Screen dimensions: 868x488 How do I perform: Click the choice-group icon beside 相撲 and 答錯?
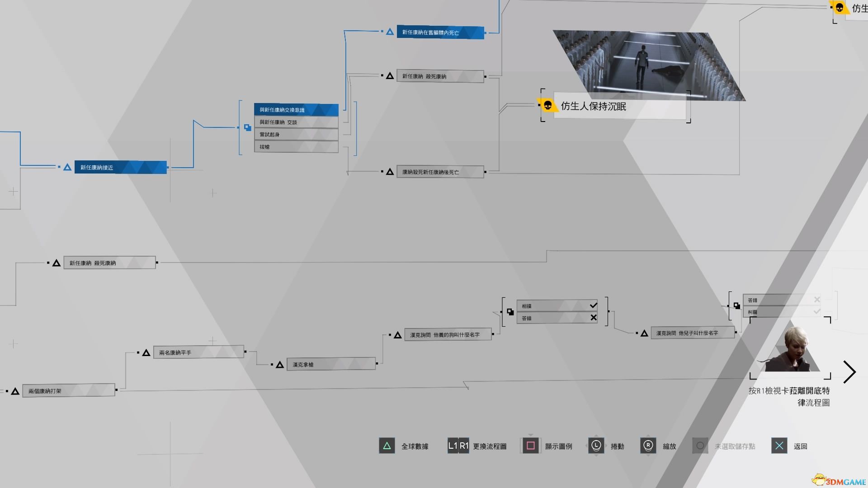click(x=510, y=312)
